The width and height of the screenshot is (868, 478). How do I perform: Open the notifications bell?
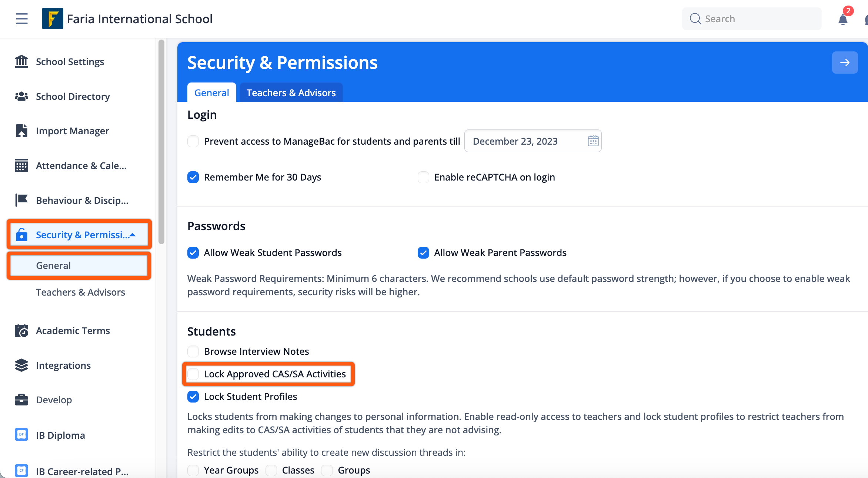click(x=843, y=19)
